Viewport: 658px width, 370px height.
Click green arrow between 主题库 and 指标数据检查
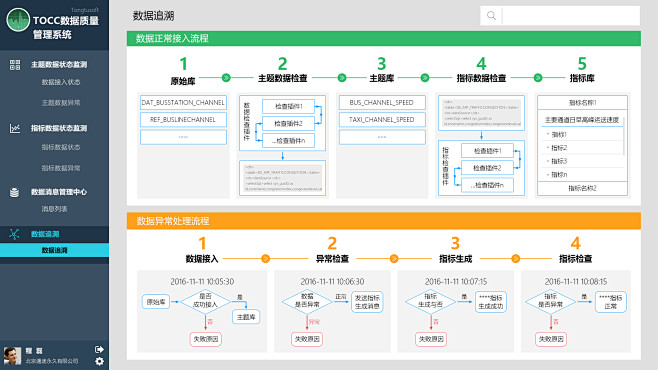click(x=425, y=78)
